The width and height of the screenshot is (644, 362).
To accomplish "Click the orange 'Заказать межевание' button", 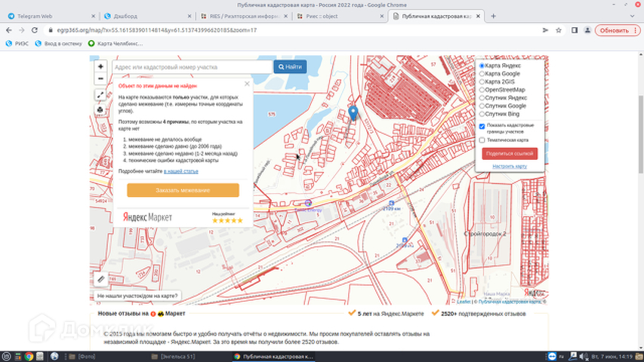I will click(x=183, y=190).
